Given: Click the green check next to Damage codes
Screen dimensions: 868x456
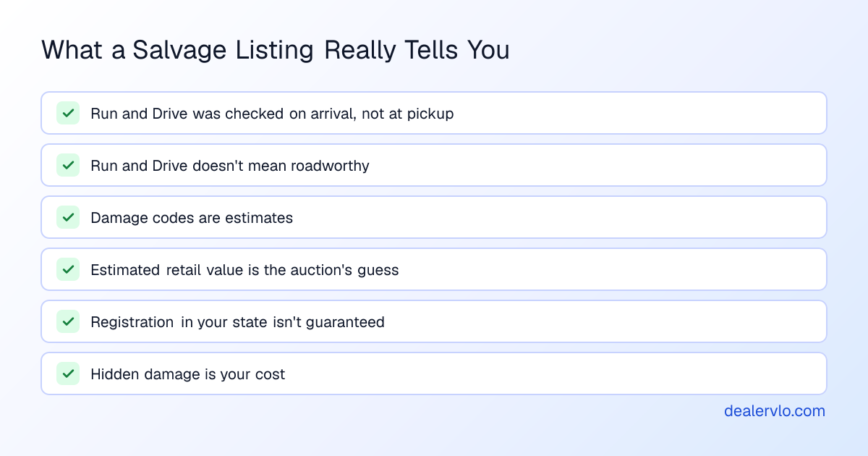Looking at the screenshot, I should point(68,217).
